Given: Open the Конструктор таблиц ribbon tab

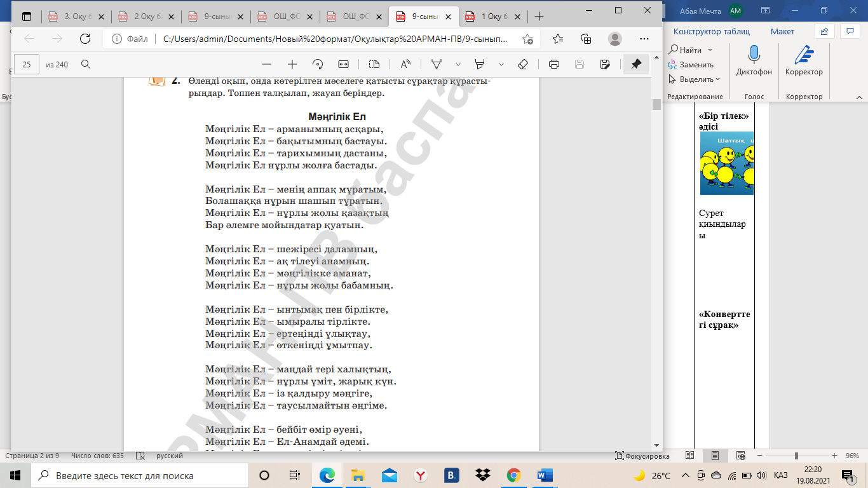Looking at the screenshot, I should click(x=712, y=31).
